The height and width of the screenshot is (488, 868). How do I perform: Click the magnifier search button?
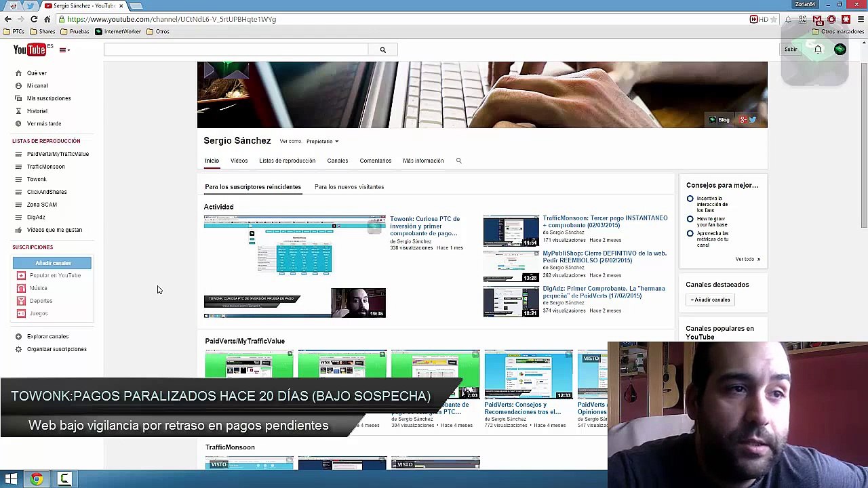click(382, 49)
